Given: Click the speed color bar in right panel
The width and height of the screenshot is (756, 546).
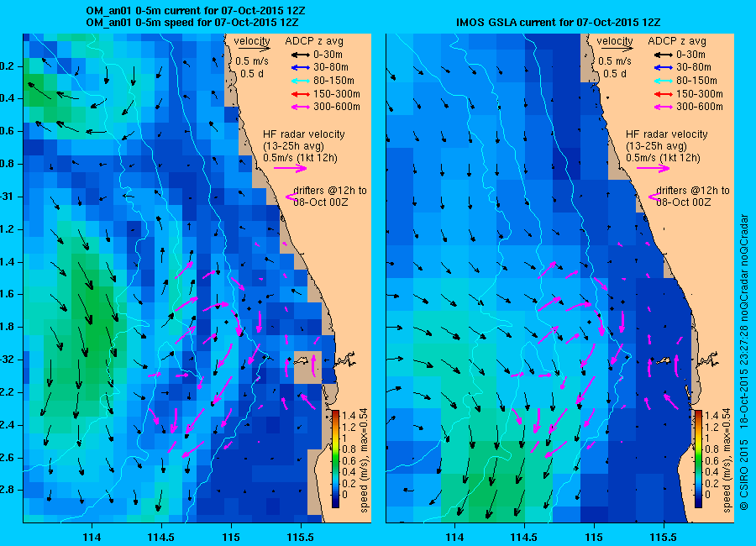Looking at the screenshot, I should click(x=698, y=459).
